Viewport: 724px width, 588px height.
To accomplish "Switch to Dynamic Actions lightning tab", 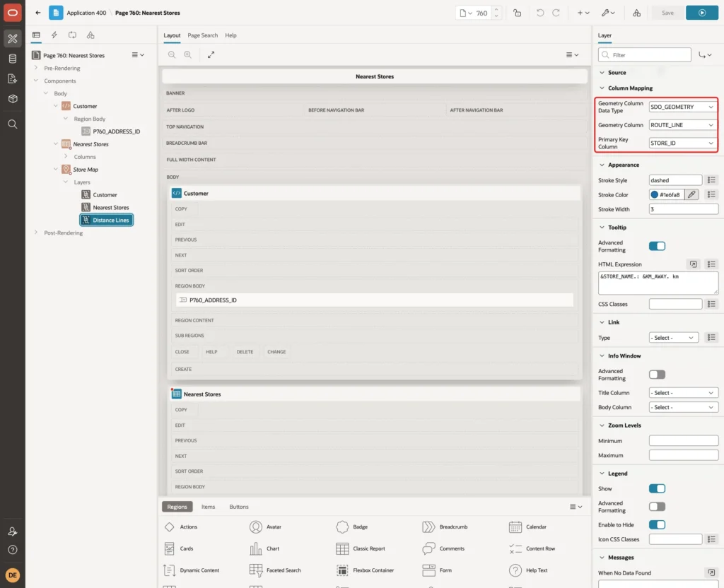I will point(54,35).
